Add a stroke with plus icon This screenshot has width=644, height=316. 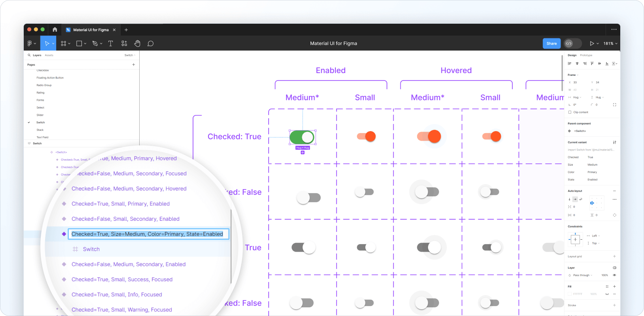tap(614, 305)
